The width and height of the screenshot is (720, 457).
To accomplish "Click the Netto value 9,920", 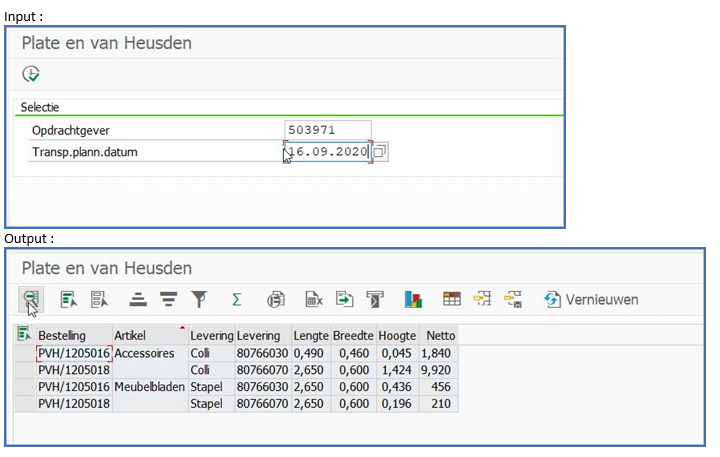I will coord(439,370).
